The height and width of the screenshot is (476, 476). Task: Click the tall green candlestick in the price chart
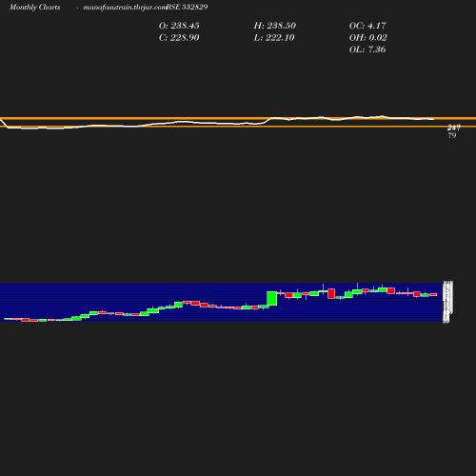272,298
